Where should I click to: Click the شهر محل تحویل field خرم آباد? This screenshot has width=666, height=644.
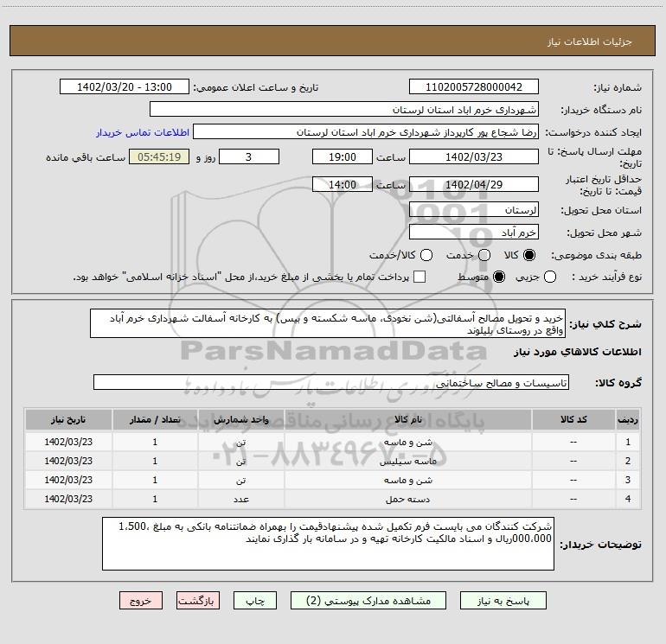coord(474,233)
